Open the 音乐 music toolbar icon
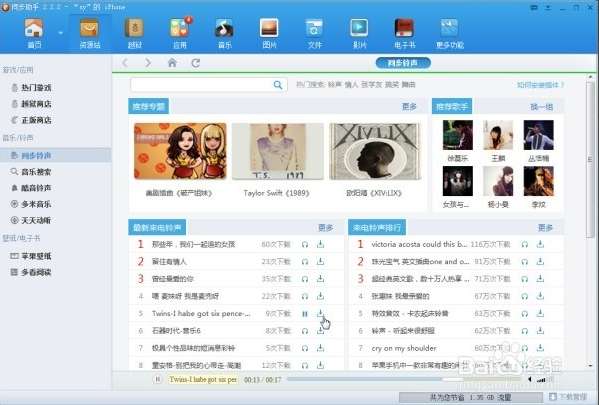 click(x=225, y=34)
